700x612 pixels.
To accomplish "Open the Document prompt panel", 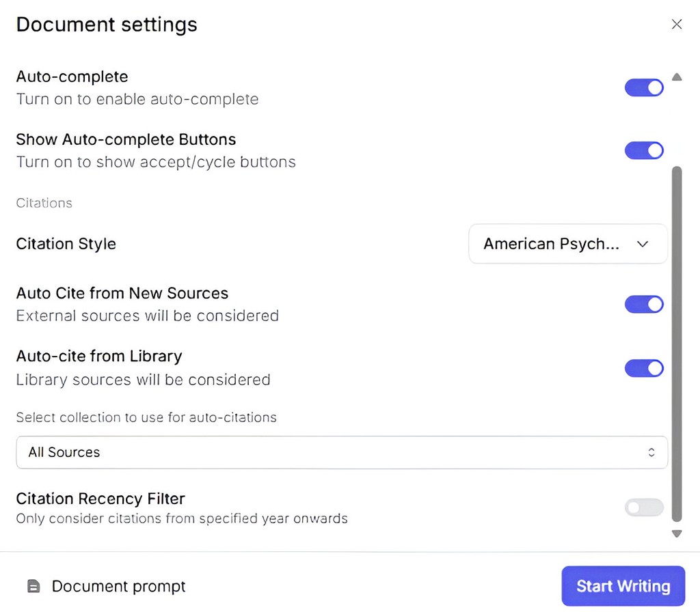I will pyautogui.click(x=118, y=586).
